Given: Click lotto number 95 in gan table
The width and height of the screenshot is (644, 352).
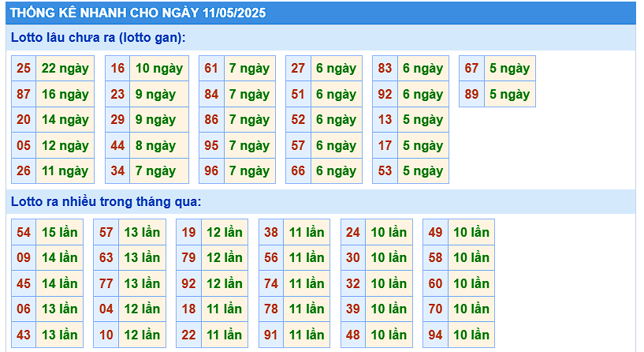Looking at the screenshot, I should (211, 145).
